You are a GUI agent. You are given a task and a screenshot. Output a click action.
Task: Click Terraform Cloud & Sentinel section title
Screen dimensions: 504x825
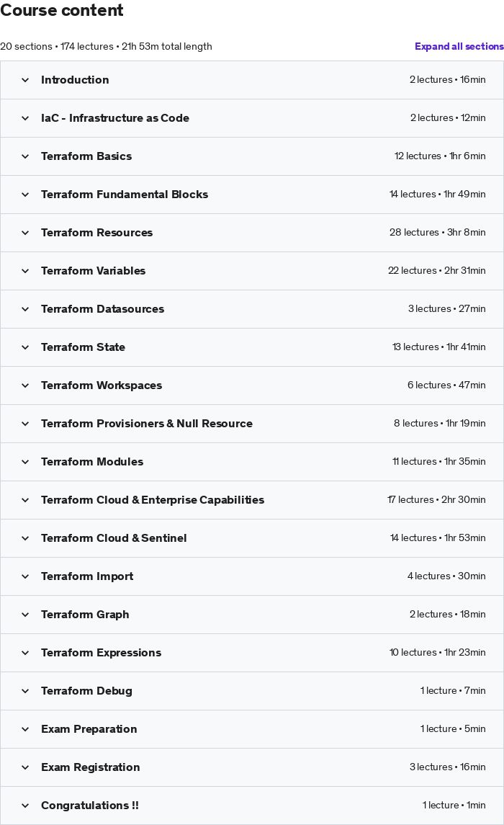coord(114,538)
